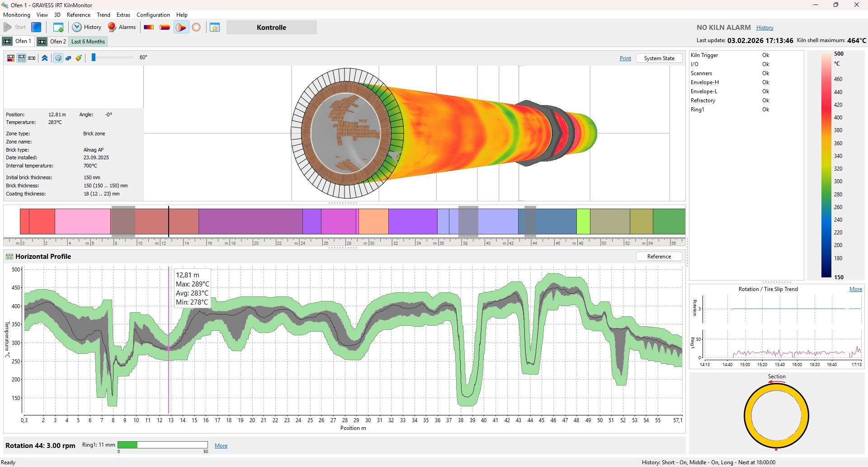This screenshot has height=467, width=868.
Task: Toggle the kiln-with-profile layout button
Action: (21, 58)
